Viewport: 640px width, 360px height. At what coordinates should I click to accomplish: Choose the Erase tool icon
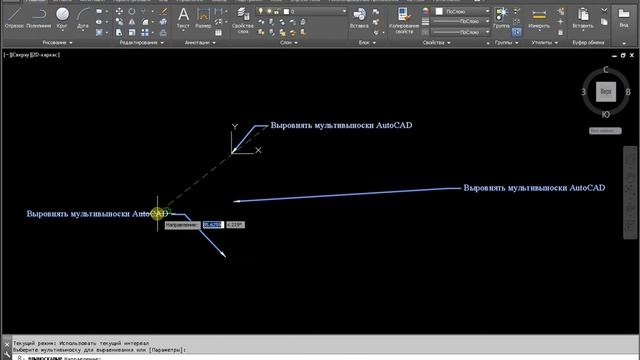click(x=164, y=11)
